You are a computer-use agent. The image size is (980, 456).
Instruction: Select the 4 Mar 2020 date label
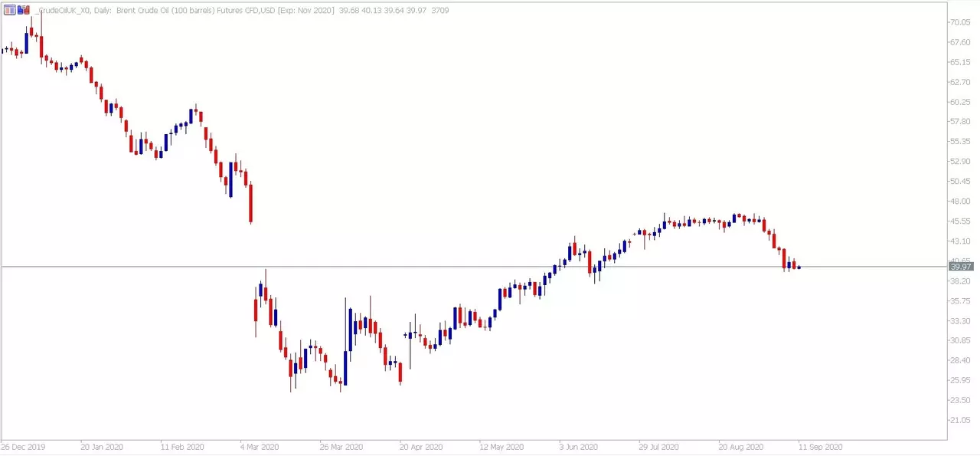261,447
